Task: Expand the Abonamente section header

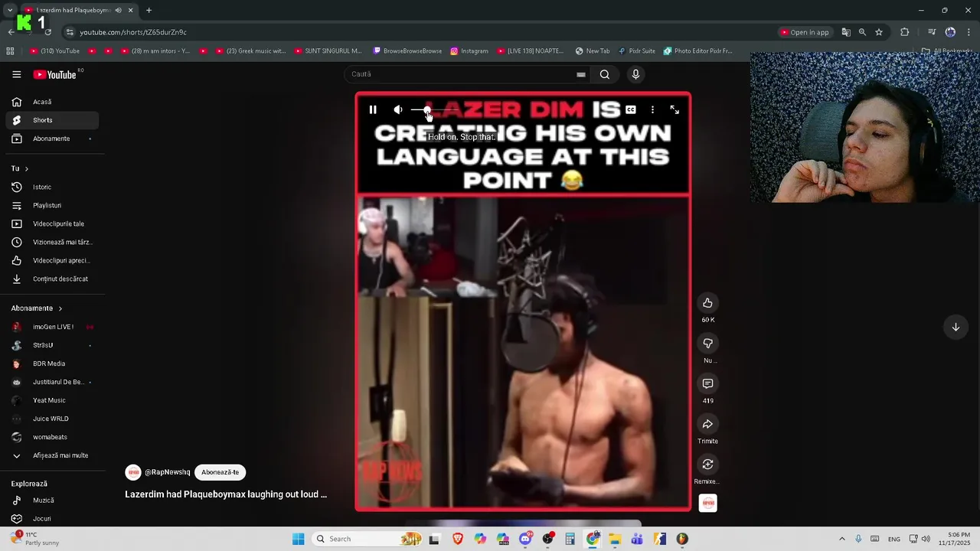Action: pos(37,308)
